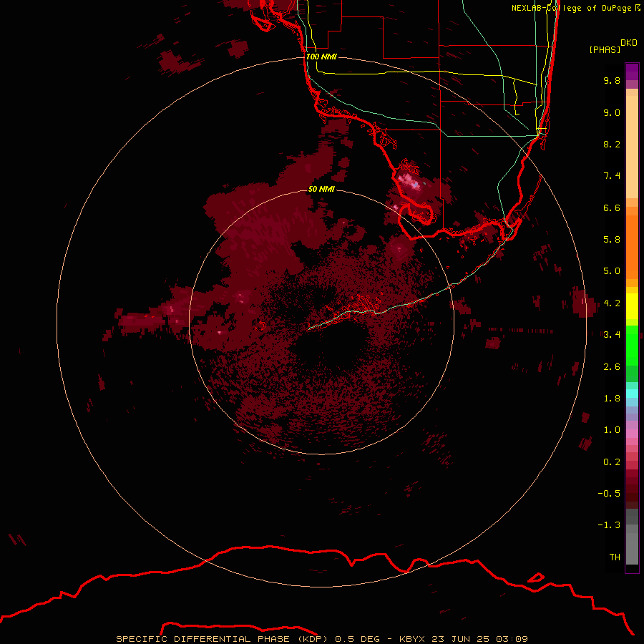644x644 pixels.
Task: Click the '[PHAS]' unit label
Action: click(x=605, y=49)
